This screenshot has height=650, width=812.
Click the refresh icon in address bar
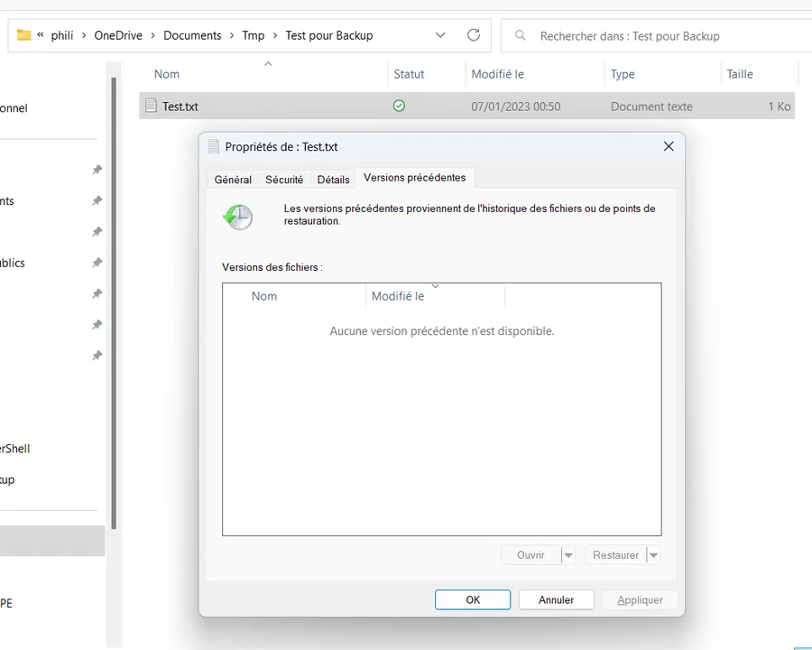coord(474,35)
